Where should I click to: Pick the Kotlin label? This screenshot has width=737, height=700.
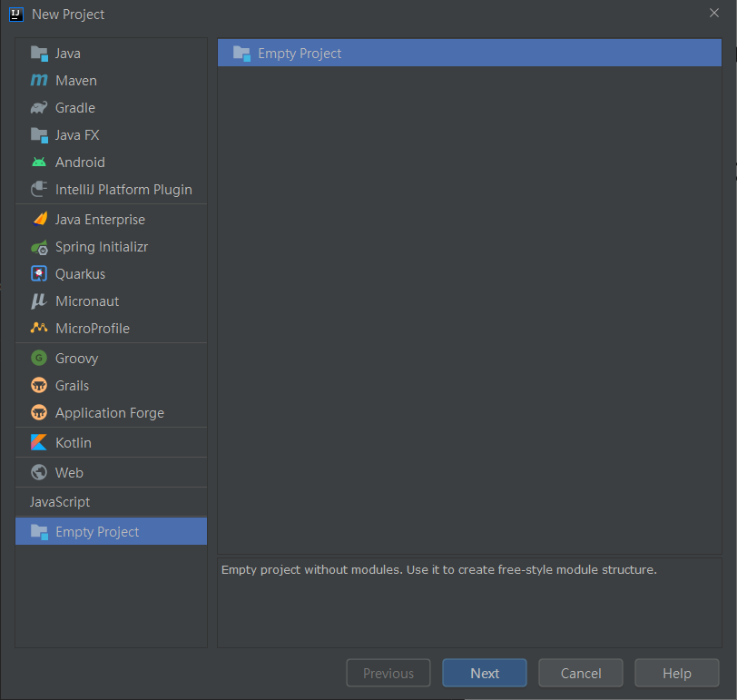click(x=74, y=443)
